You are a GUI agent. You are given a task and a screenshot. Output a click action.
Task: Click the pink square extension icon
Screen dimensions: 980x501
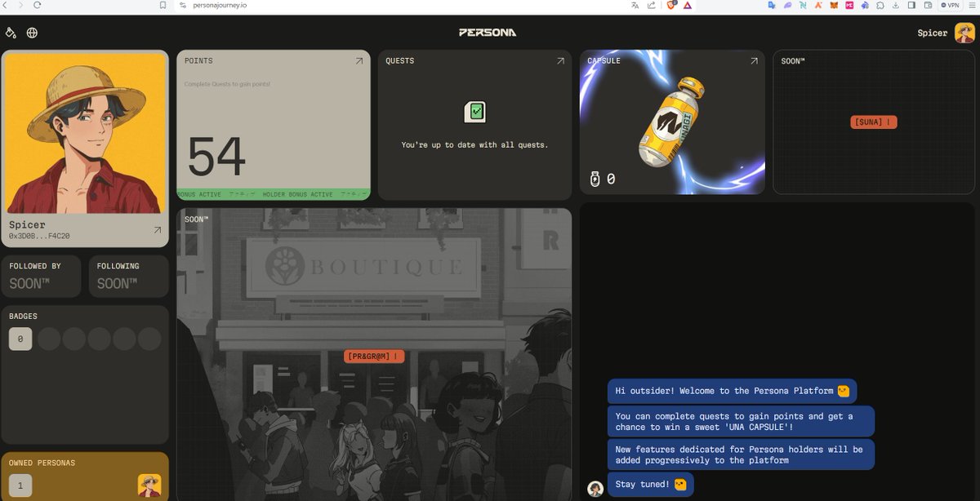[849, 5]
